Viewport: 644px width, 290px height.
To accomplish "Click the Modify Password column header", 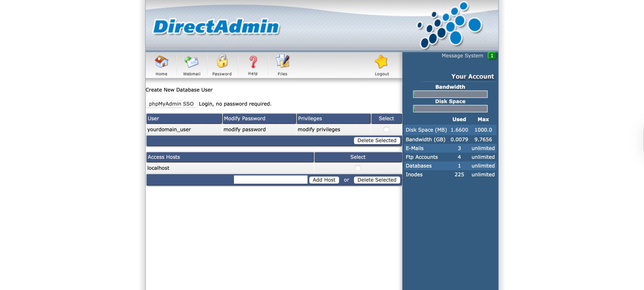I will pyautogui.click(x=259, y=118).
